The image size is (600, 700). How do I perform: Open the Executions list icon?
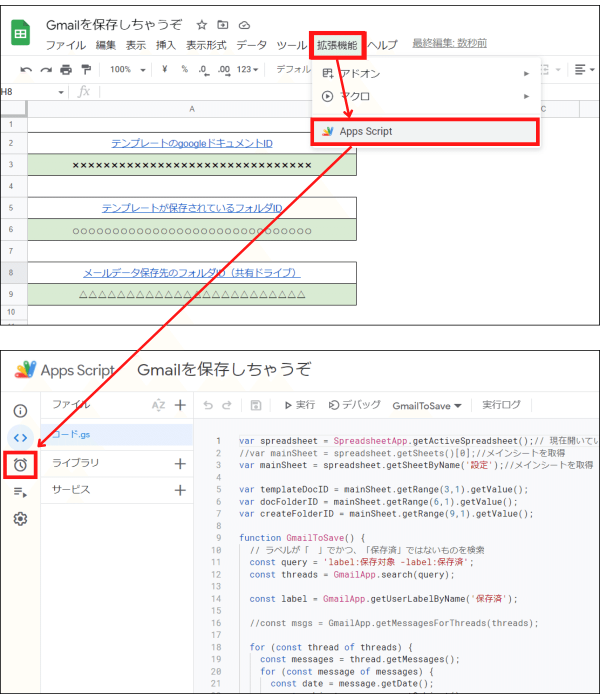point(20,492)
